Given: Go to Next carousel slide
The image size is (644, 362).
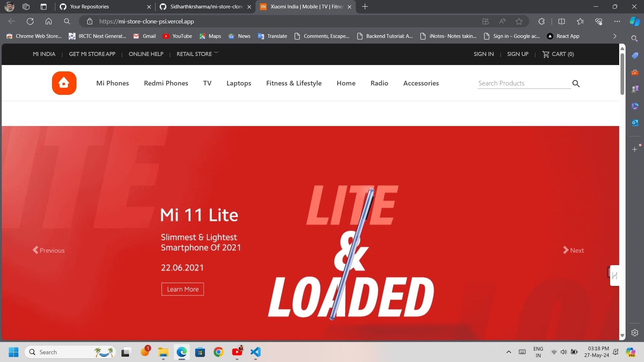Looking at the screenshot, I should [x=573, y=250].
